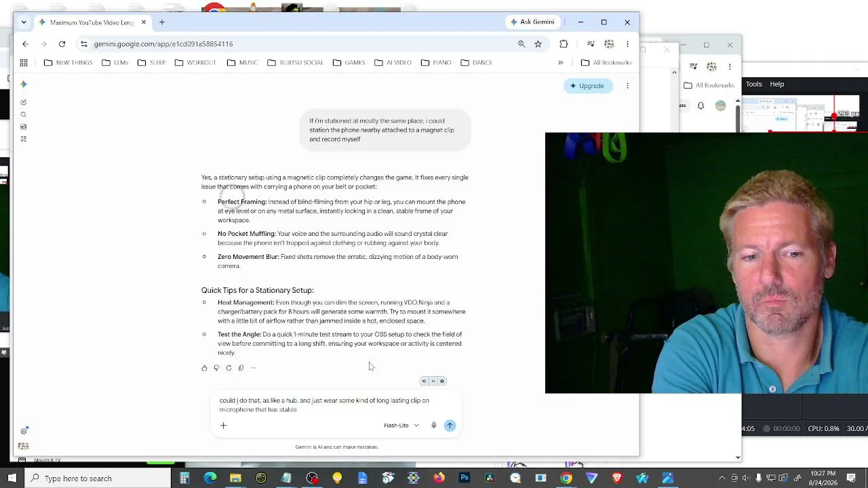Image resolution: width=868 pixels, height=488 pixels.
Task: Click the thumbs down icon under the response
Action: tap(216, 368)
